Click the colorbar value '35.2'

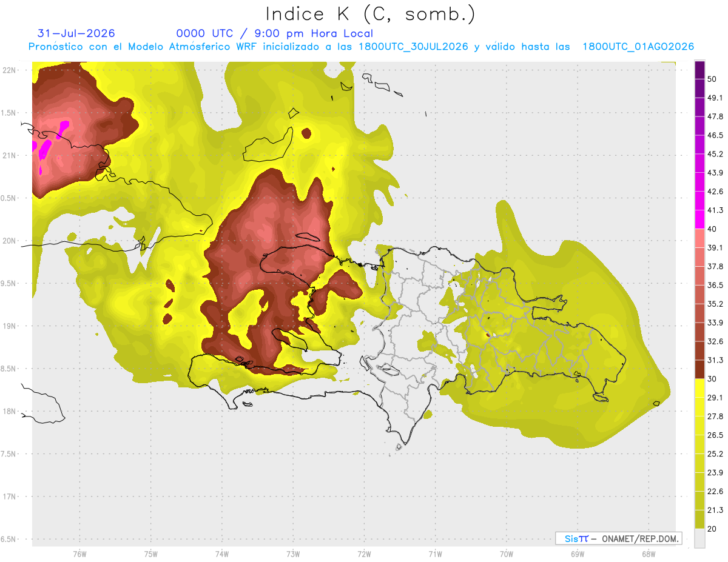[716, 304]
